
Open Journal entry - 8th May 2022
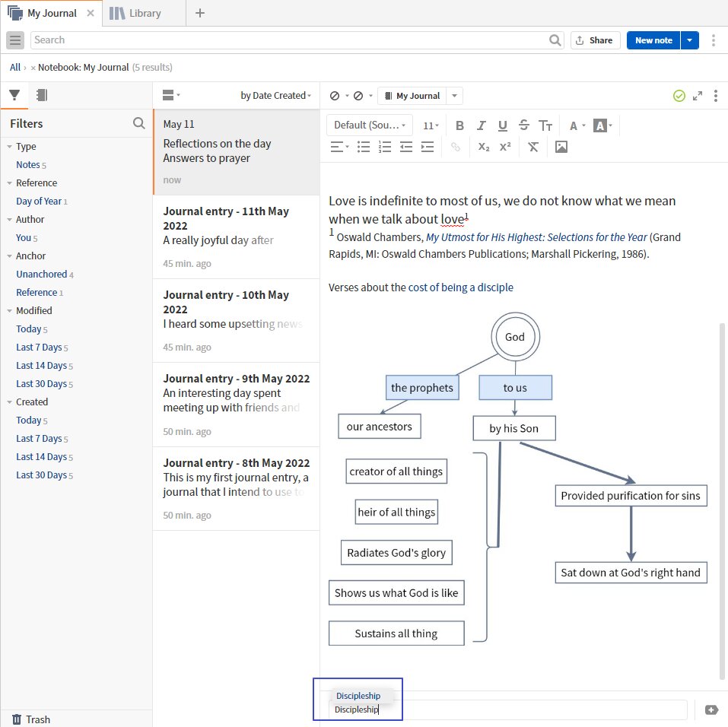(x=237, y=488)
